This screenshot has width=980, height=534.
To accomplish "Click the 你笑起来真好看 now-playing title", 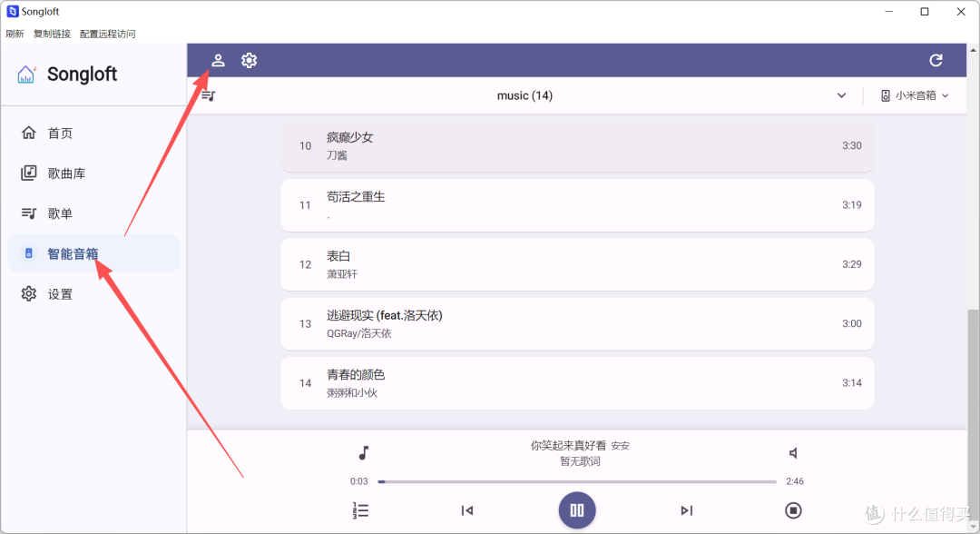I will [568, 445].
